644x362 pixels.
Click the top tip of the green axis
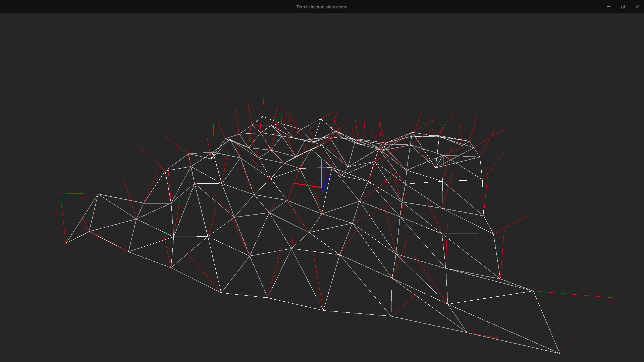click(322, 159)
